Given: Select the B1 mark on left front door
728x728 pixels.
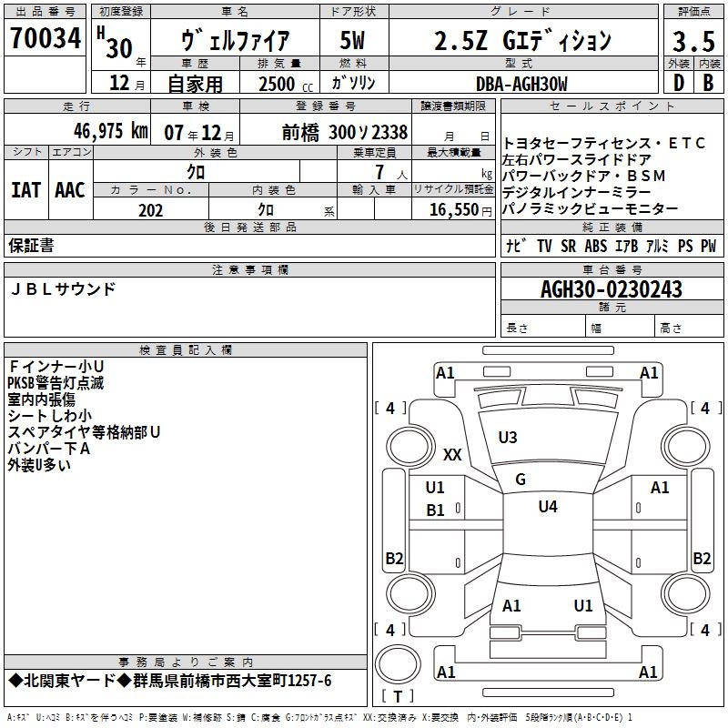Looking at the screenshot, I should (x=435, y=511).
